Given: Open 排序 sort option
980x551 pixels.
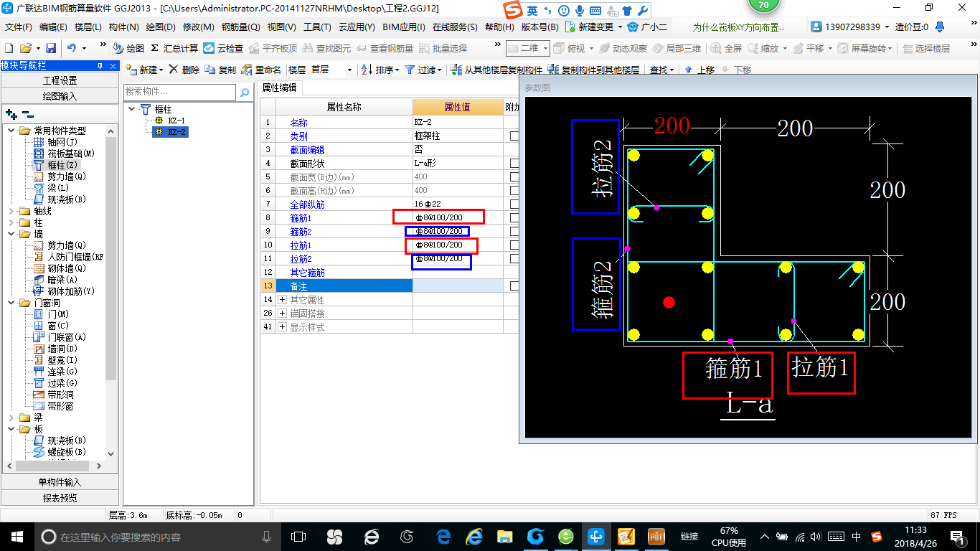Looking at the screenshot, I should 380,70.
